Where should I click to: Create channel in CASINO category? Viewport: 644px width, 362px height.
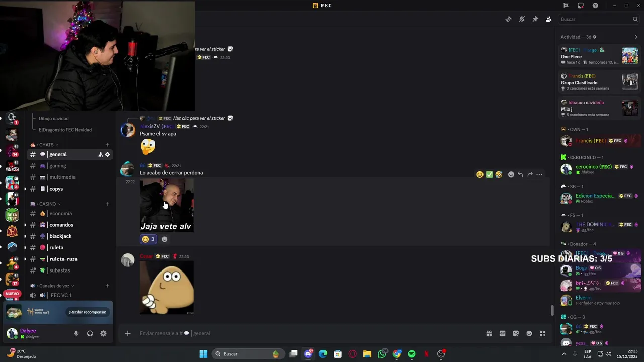click(x=107, y=204)
